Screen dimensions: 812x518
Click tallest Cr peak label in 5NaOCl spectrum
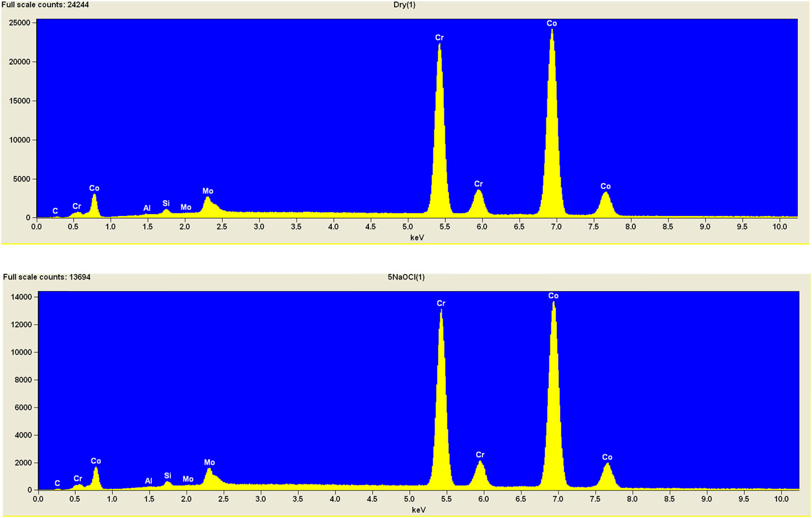coord(441,303)
